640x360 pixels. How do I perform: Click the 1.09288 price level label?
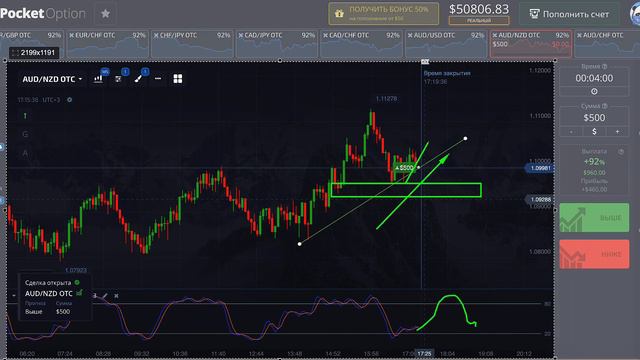(x=540, y=200)
